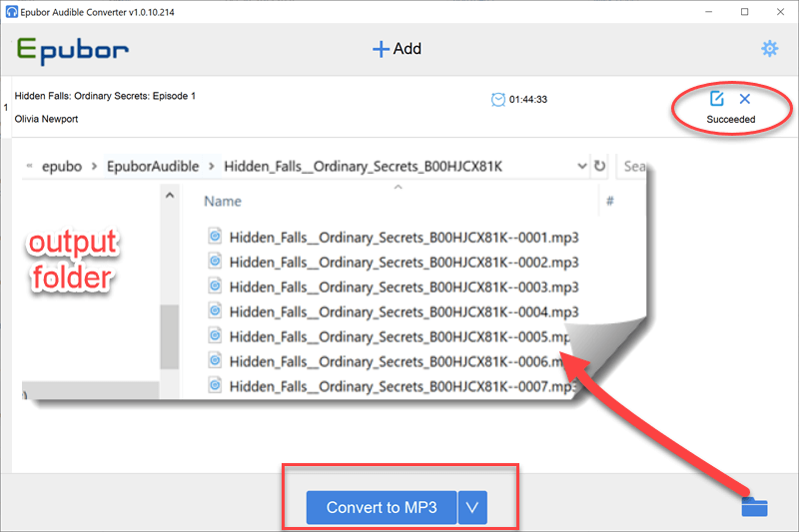Screen dimensions: 799x532
Task: Expand the address bar history dropdown
Action: (x=582, y=166)
